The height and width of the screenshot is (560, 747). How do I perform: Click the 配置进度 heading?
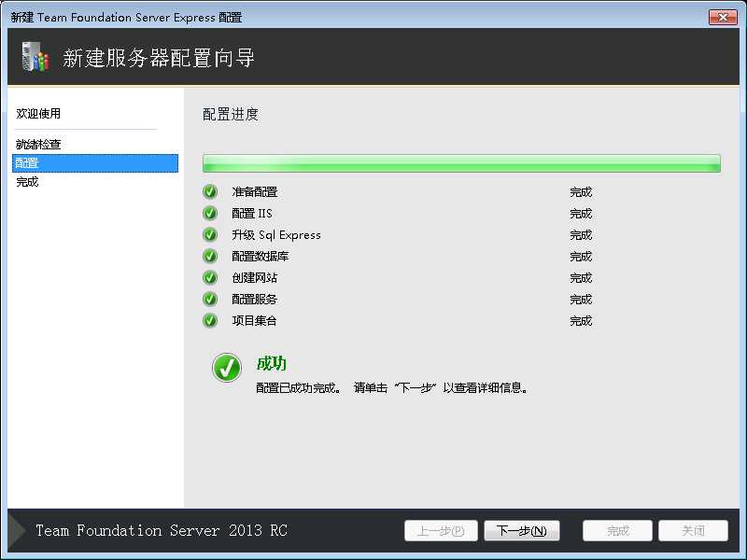click(231, 114)
